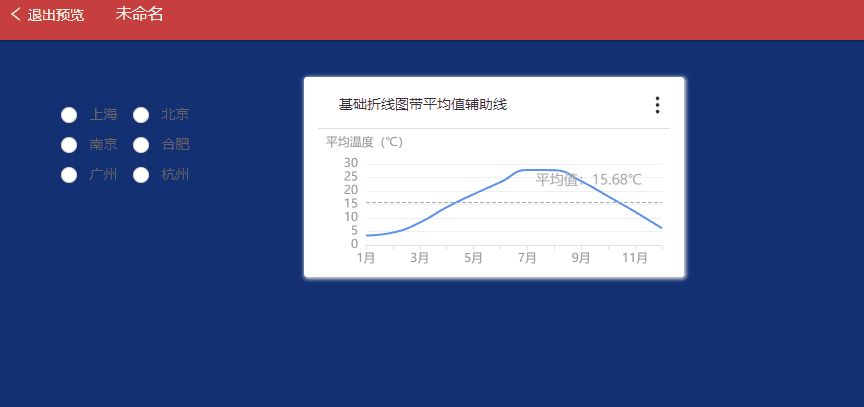This screenshot has width=864, height=407.
Task: Click the 平均温度 (℃) axis title
Action: click(x=364, y=142)
